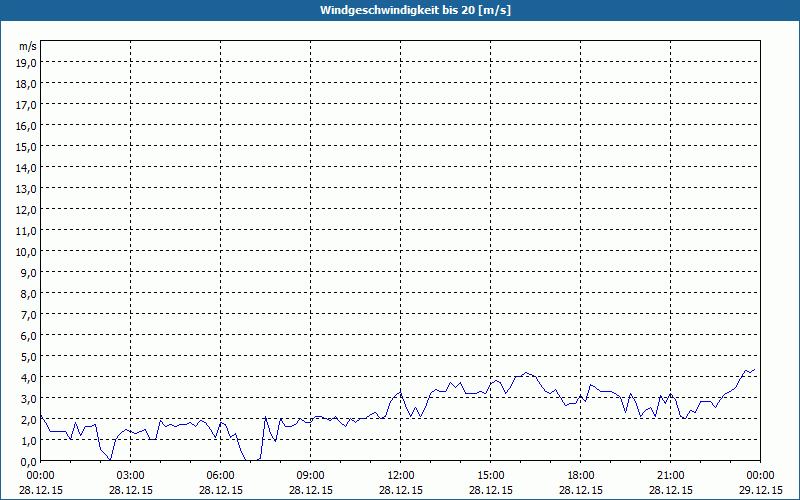
Task: Select the 15:00 x-axis time label
Action: pyautogui.click(x=491, y=476)
